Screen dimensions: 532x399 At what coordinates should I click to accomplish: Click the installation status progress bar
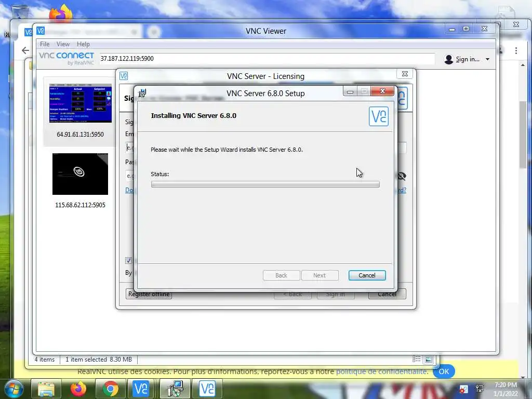[265, 184]
